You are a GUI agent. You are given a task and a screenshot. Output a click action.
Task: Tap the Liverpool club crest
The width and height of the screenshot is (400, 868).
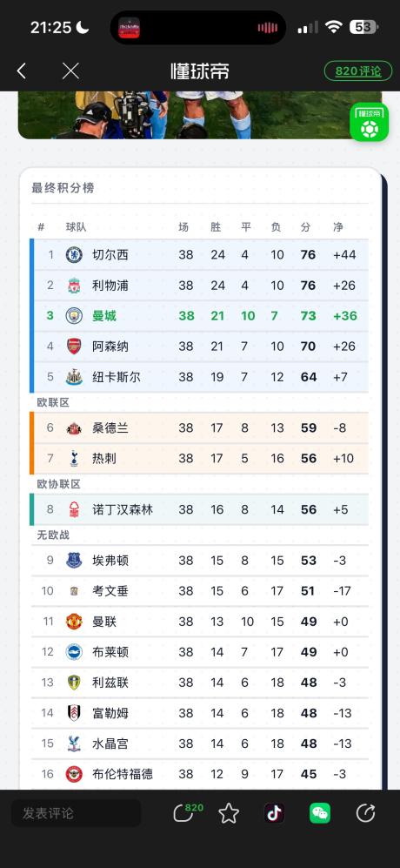tap(74, 285)
